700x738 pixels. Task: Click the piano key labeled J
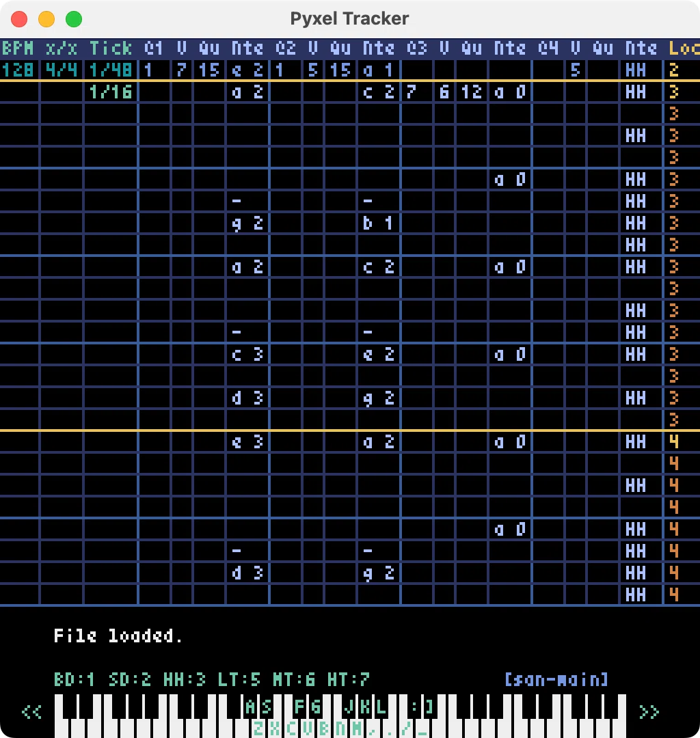[349, 706]
